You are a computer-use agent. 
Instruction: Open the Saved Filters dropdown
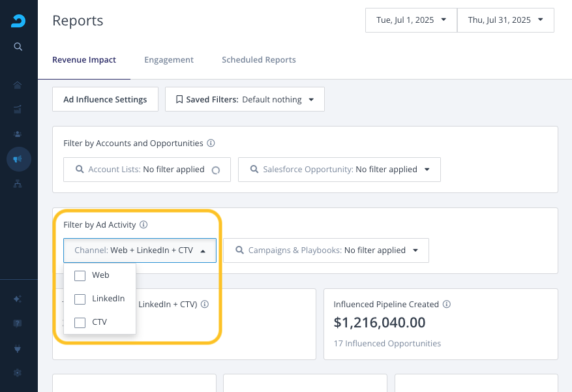245,100
